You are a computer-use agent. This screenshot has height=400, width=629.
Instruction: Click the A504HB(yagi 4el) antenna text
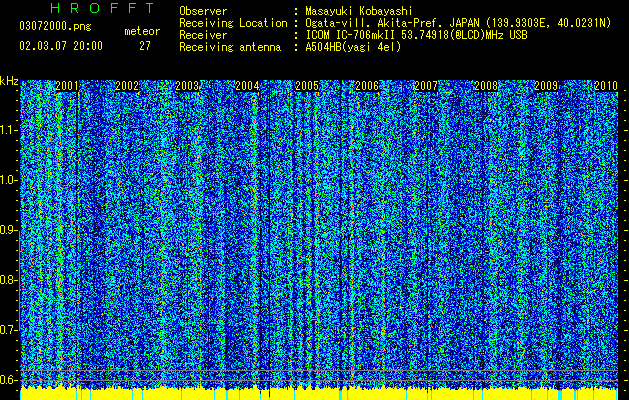[353, 47]
